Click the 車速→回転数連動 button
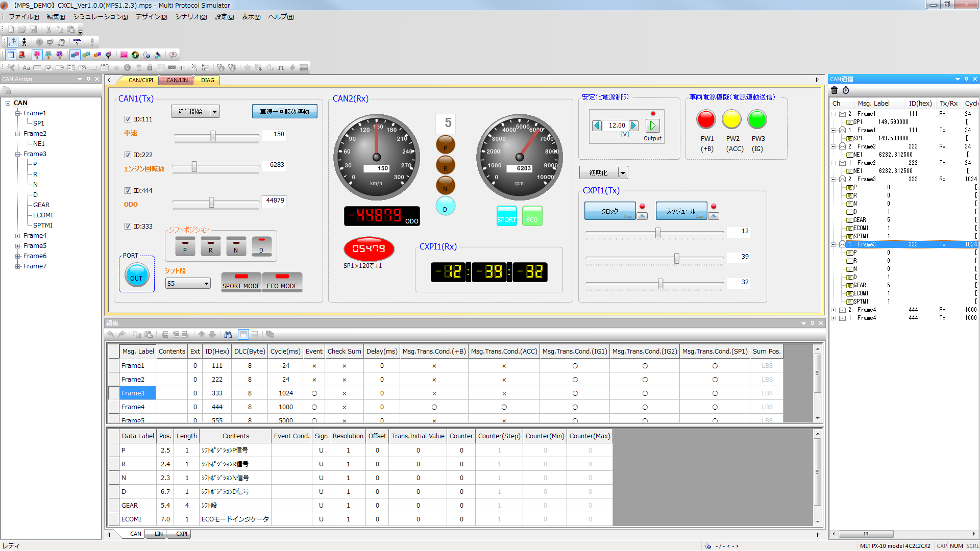980x551 pixels. click(284, 112)
